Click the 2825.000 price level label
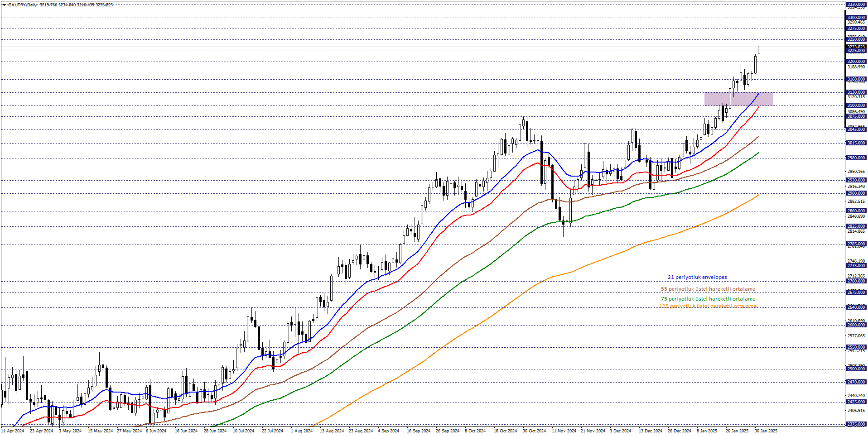This screenshot has width=868, height=436. (856, 226)
